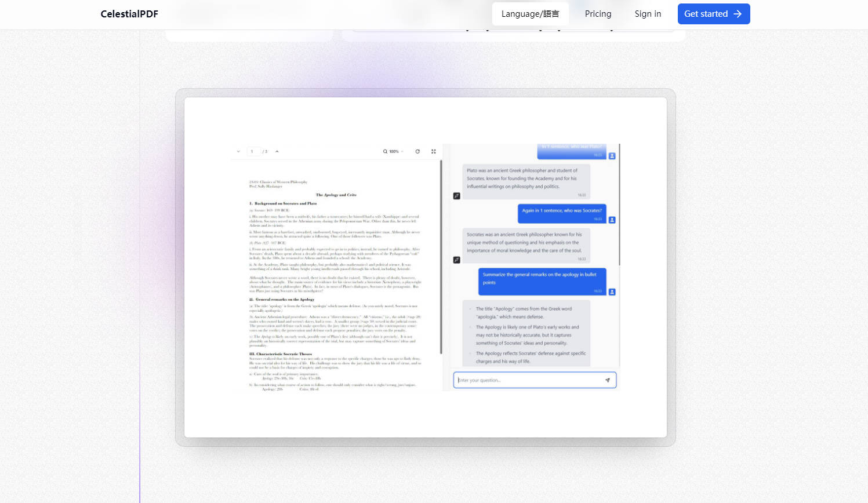
Task: Collapse to previous page with the up chevron
Action: [x=277, y=151]
